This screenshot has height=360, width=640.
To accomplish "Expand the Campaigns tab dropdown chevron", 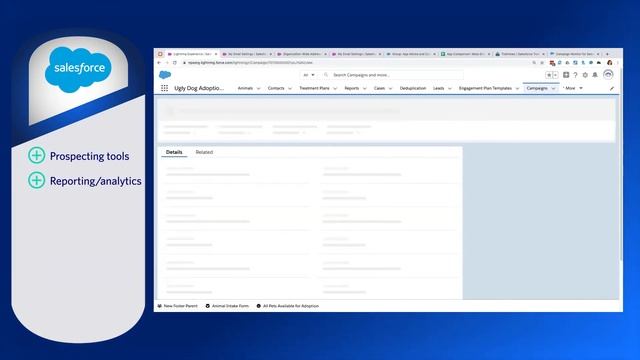I will 553,88.
